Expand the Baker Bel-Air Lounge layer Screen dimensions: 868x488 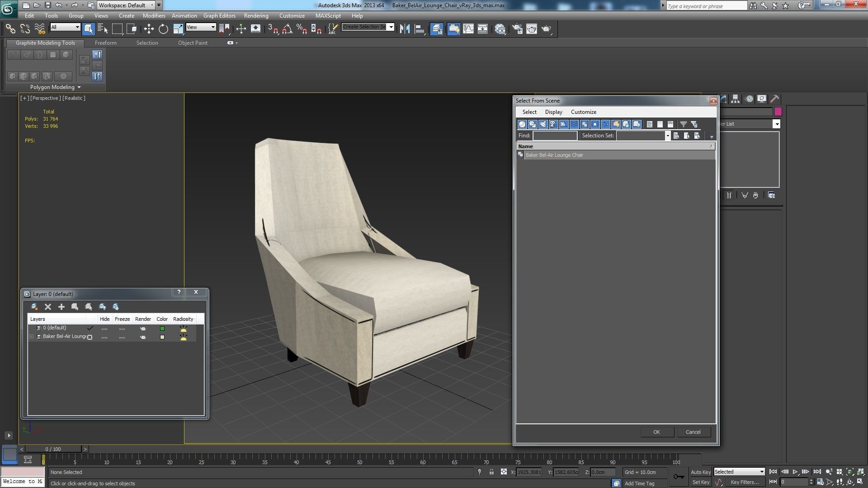(x=31, y=337)
